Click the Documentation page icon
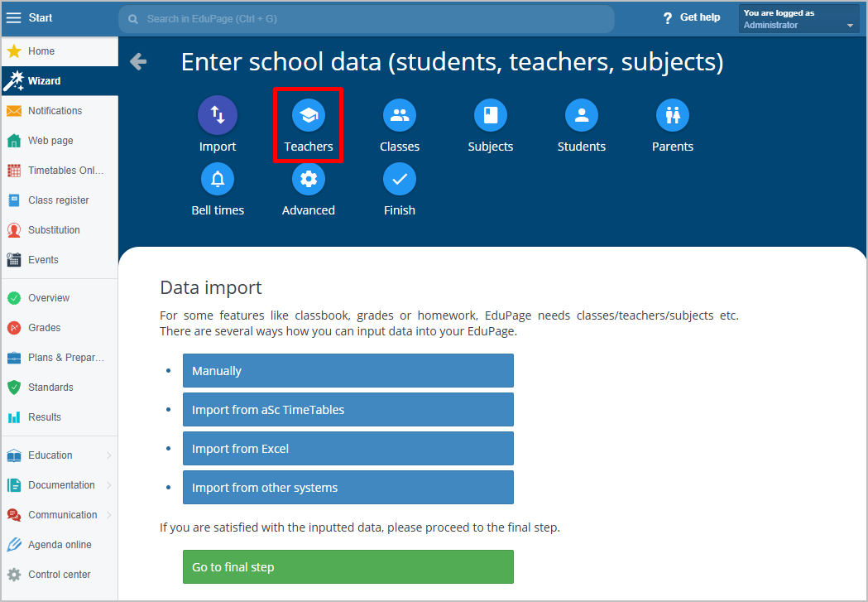The image size is (868, 602). click(x=14, y=485)
